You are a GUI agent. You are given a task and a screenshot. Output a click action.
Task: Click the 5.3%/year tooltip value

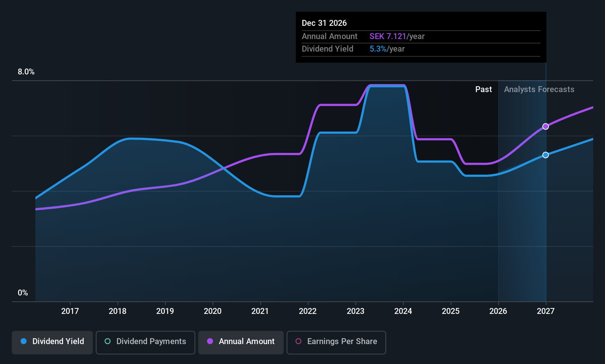[387, 49]
